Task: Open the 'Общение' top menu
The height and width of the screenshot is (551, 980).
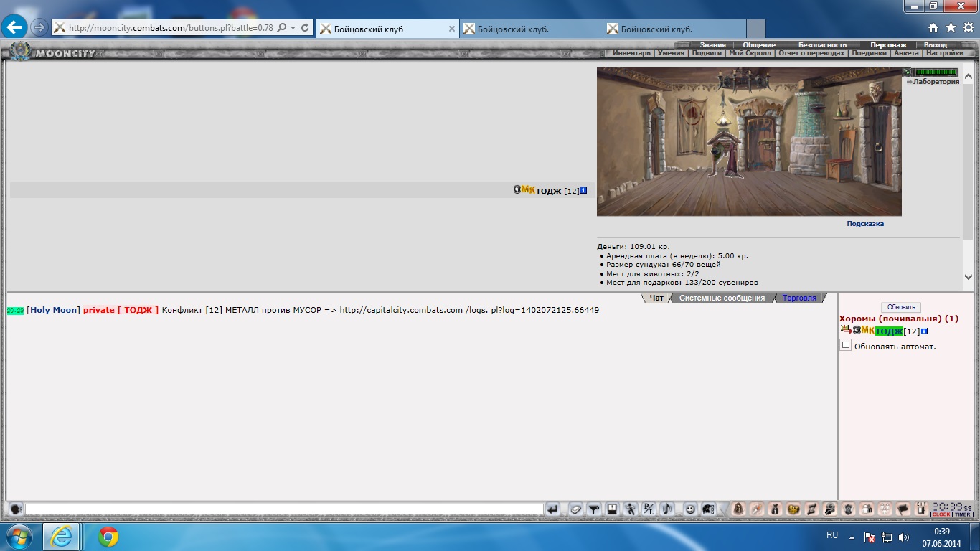Action: pos(759,45)
